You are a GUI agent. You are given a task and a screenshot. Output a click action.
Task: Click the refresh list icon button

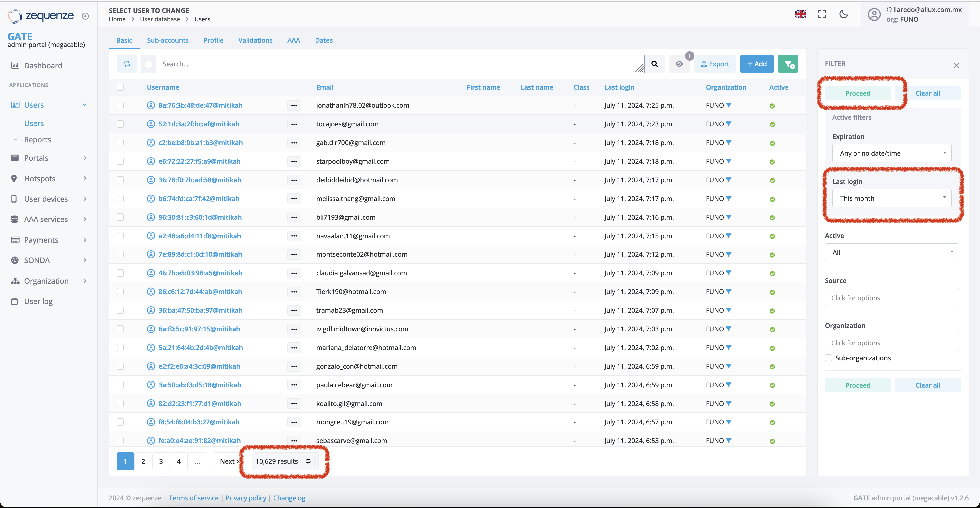tap(127, 64)
